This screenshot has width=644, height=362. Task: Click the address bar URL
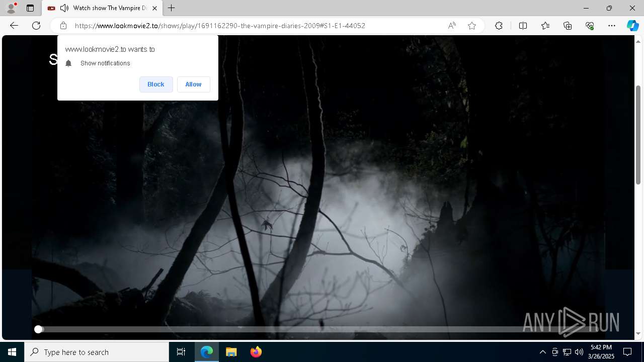[220, 26]
